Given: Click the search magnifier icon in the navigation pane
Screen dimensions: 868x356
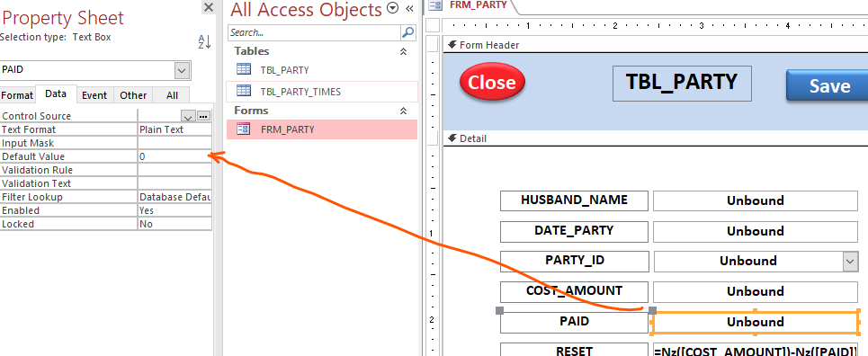Looking at the screenshot, I should pyautogui.click(x=408, y=32).
